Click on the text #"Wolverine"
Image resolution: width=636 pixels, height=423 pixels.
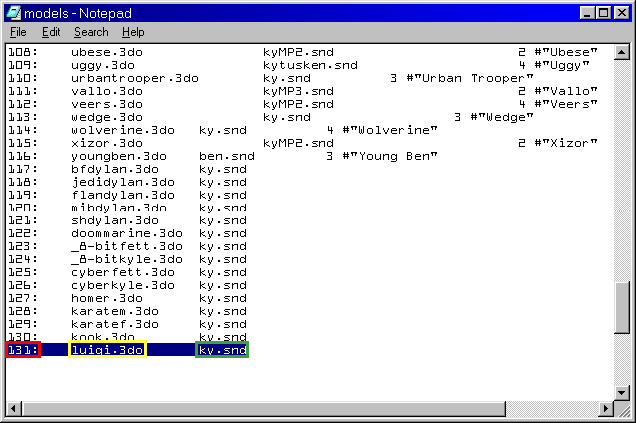(x=390, y=130)
